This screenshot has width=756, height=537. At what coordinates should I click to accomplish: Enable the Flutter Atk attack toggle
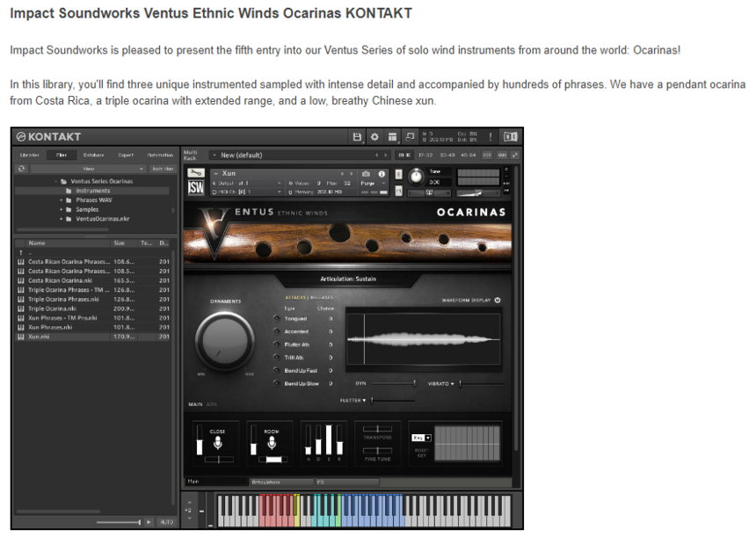coord(278,345)
